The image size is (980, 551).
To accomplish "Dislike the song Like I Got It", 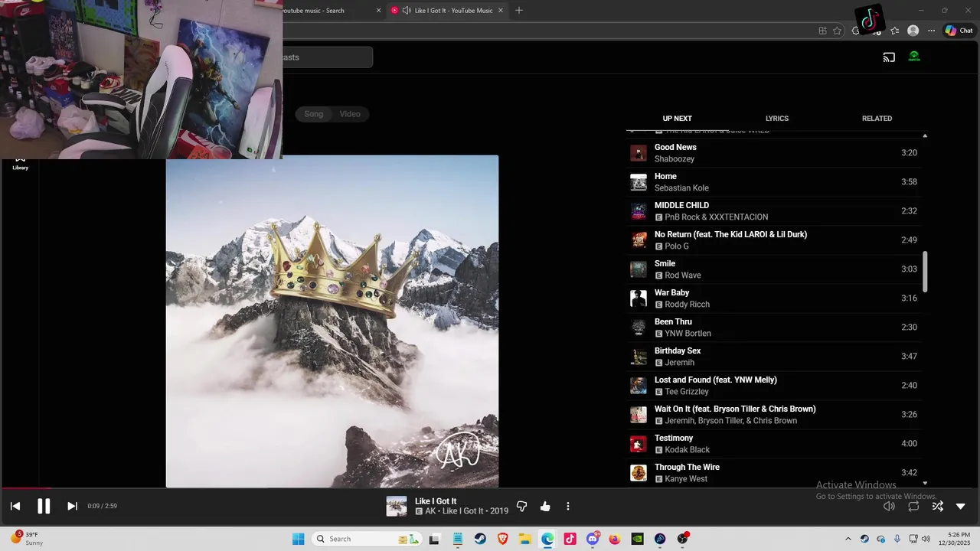I will [x=521, y=506].
